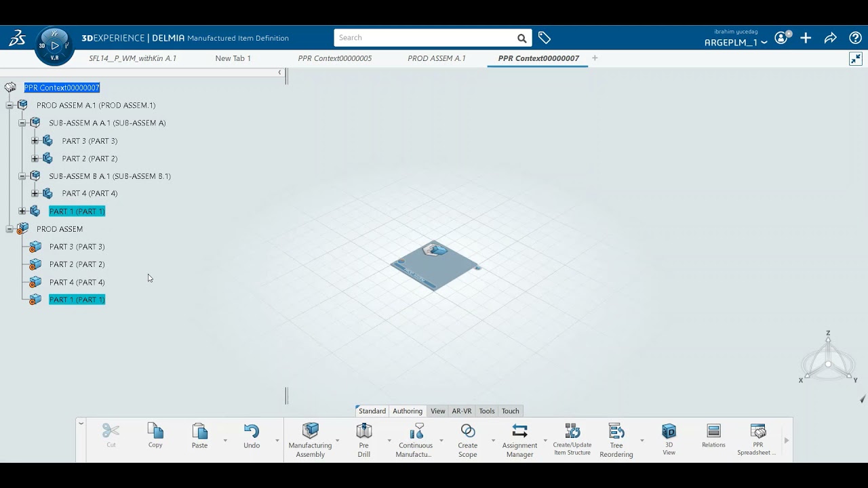
Task: Click the Undo tool
Action: 252,435
